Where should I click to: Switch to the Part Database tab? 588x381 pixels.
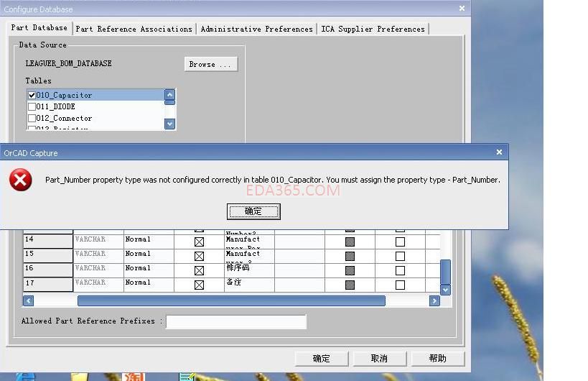(39, 28)
